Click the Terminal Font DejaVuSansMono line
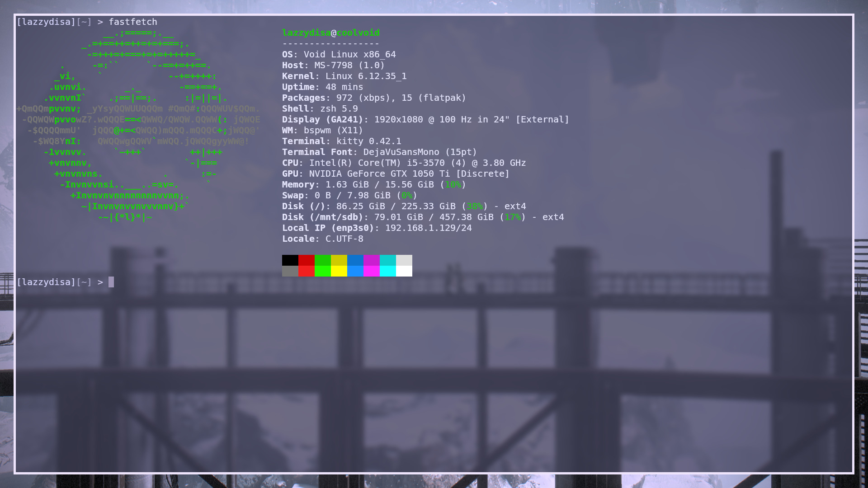 379,152
